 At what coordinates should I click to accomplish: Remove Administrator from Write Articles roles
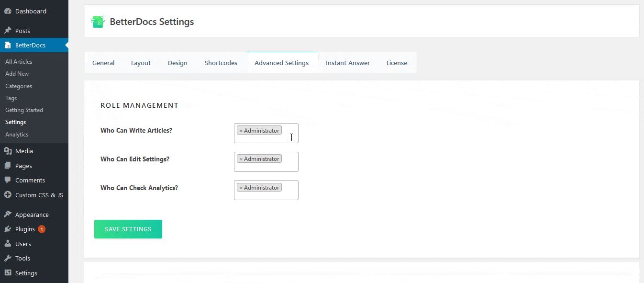(x=241, y=131)
